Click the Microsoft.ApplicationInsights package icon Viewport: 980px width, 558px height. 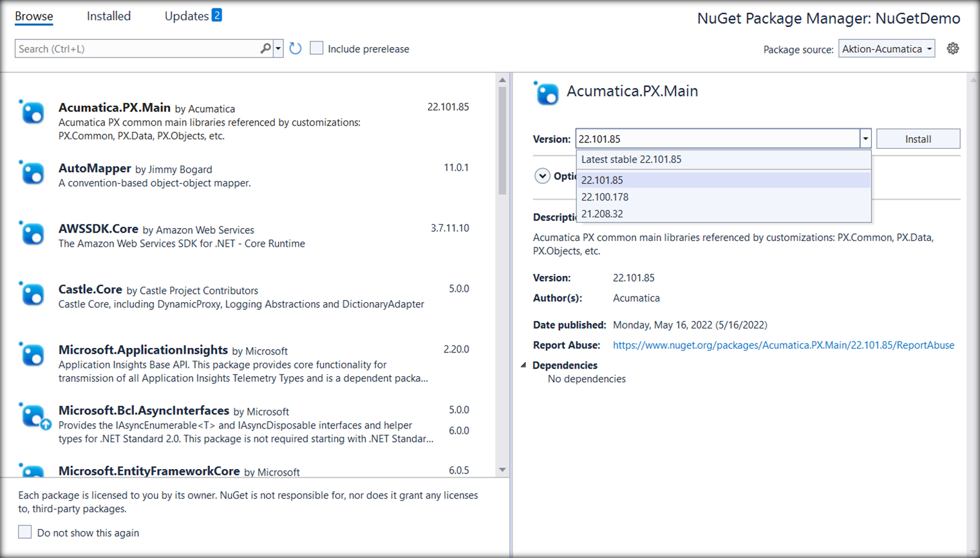pos(32,354)
